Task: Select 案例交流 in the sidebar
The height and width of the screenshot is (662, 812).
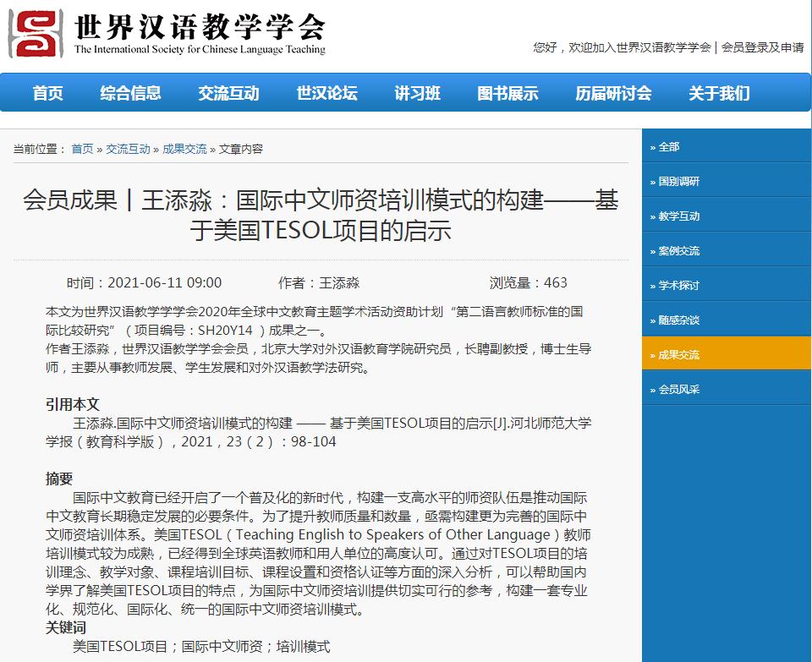Action: click(x=726, y=251)
